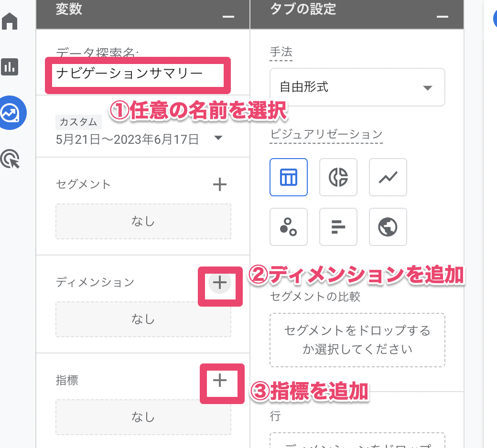Open the Home icon in sidebar
Viewport: 497px width, 448px height.
coord(10,21)
